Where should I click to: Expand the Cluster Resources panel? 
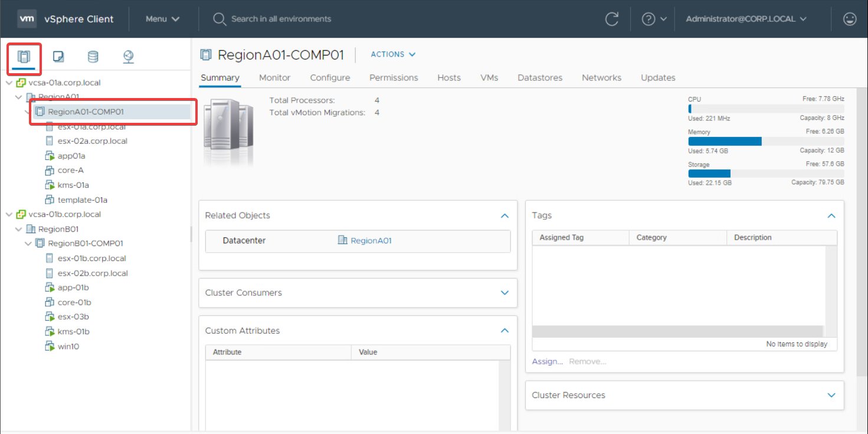831,396
